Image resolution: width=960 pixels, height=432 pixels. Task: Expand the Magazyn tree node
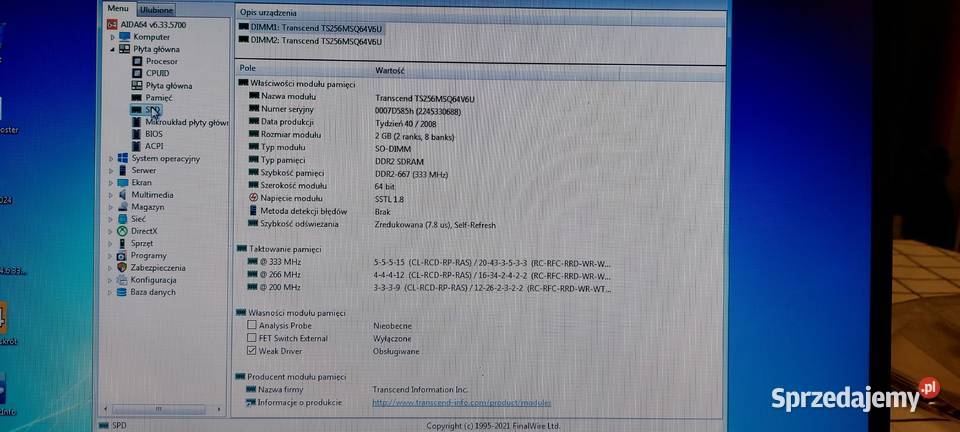pos(111,207)
